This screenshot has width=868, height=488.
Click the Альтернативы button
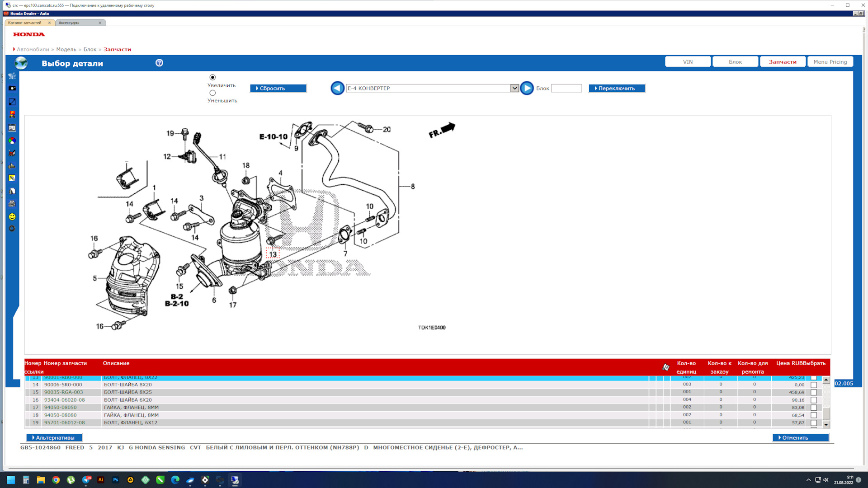pos(54,437)
